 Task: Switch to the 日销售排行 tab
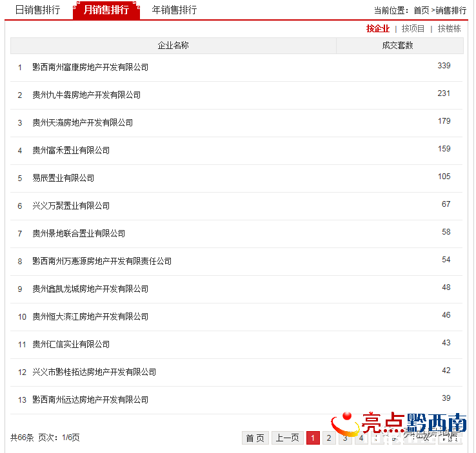pos(37,10)
